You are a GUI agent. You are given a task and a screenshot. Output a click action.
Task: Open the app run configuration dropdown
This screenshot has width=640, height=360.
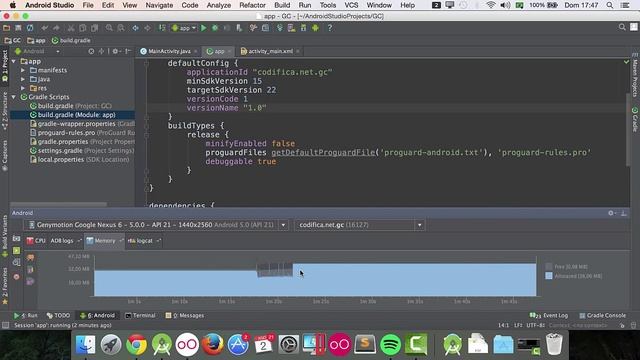click(x=184, y=28)
